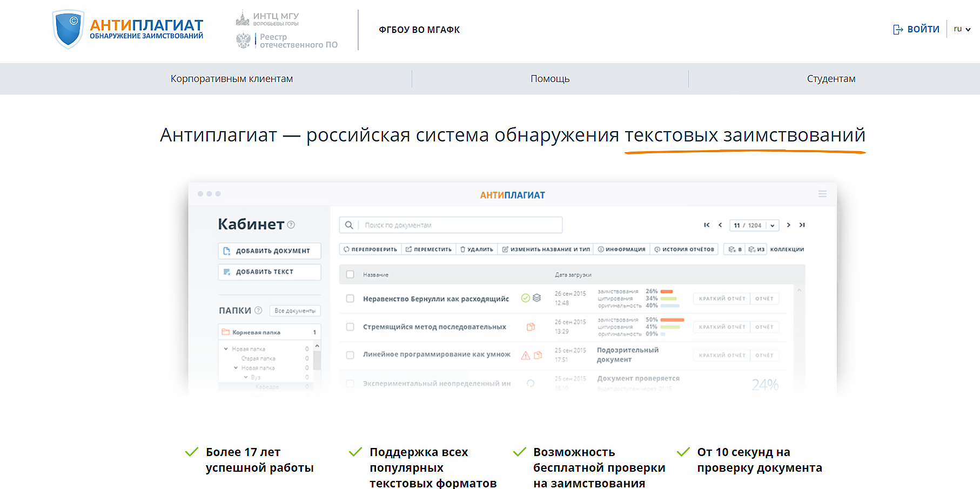The width and height of the screenshot is (980, 489).
Task: Check the Неравенство Бернулли document checkbox
Action: coord(350,298)
